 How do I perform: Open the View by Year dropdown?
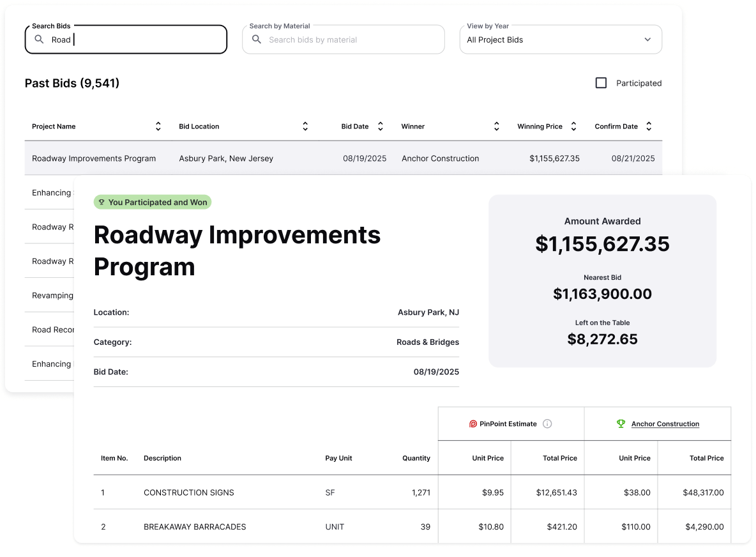560,40
